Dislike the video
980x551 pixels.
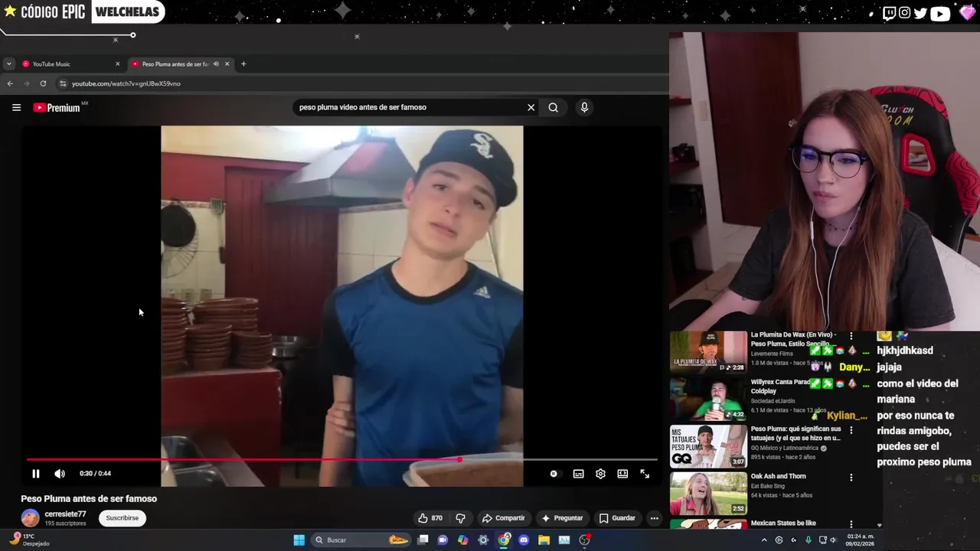point(460,518)
